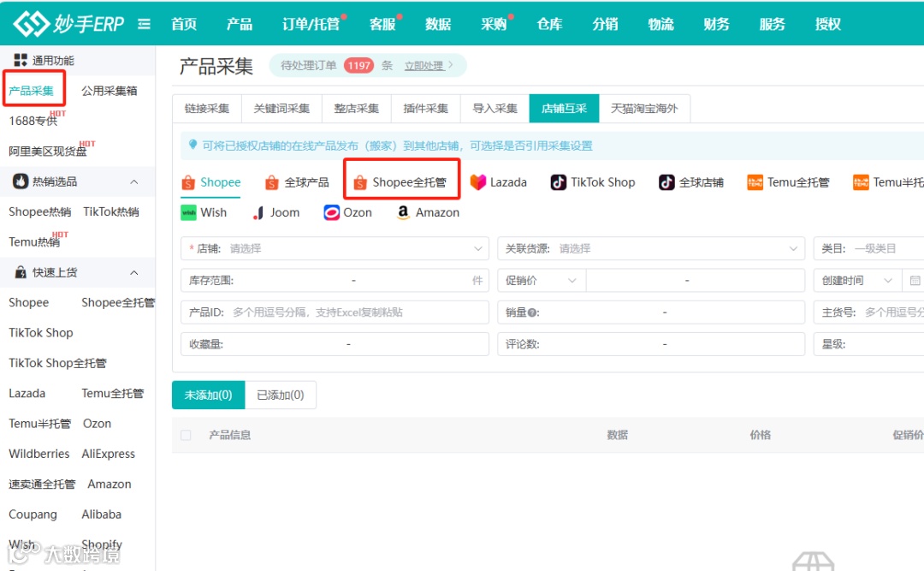Open Coupang in the sidebar

pyautogui.click(x=33, y=514)
